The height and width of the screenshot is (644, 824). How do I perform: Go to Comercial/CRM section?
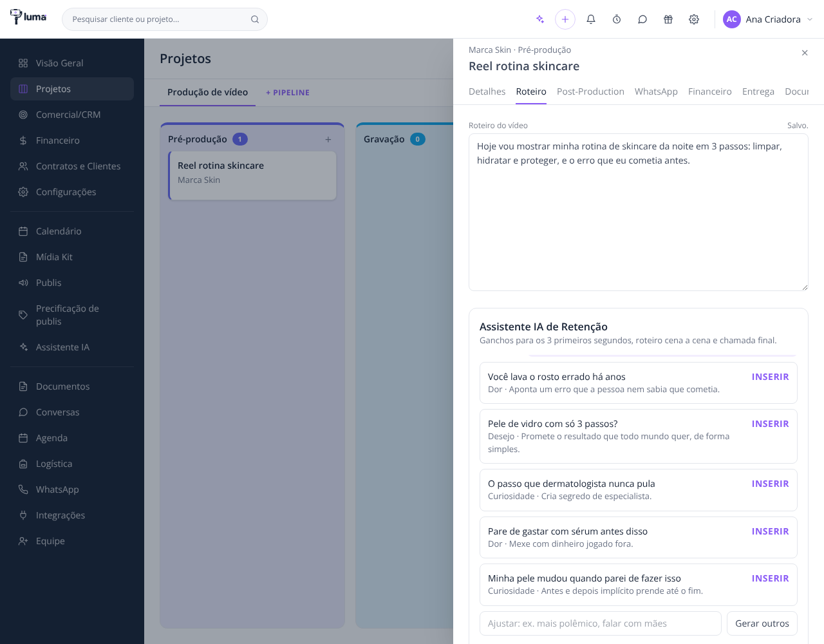pos(72,115)
